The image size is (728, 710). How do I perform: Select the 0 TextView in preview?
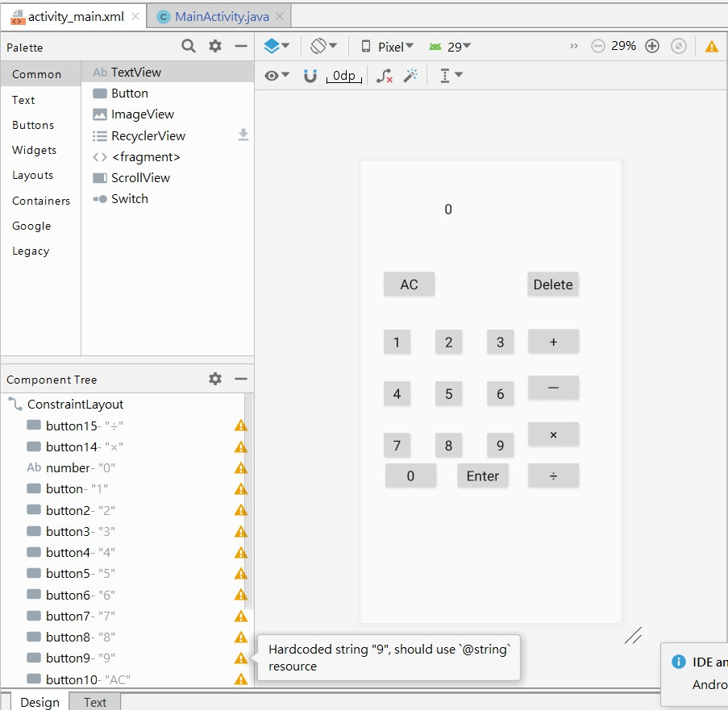pyautogui.click(x=448, y=210)
